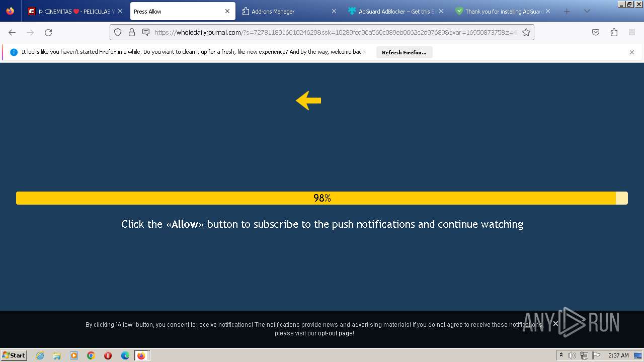Close the CINEMITAS tab

120,11
